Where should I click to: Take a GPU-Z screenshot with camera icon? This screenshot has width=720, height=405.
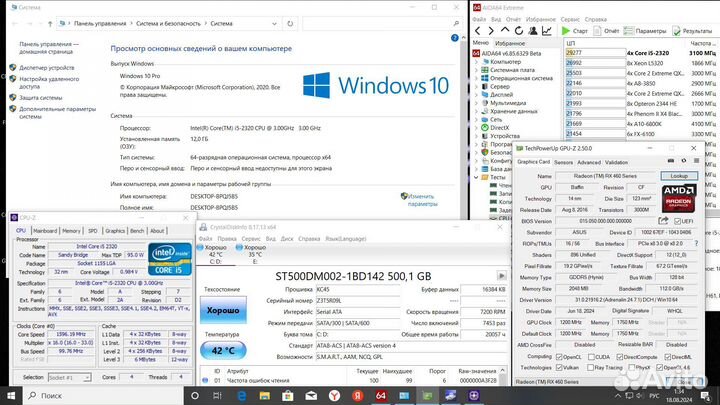[x=671, y=161]
